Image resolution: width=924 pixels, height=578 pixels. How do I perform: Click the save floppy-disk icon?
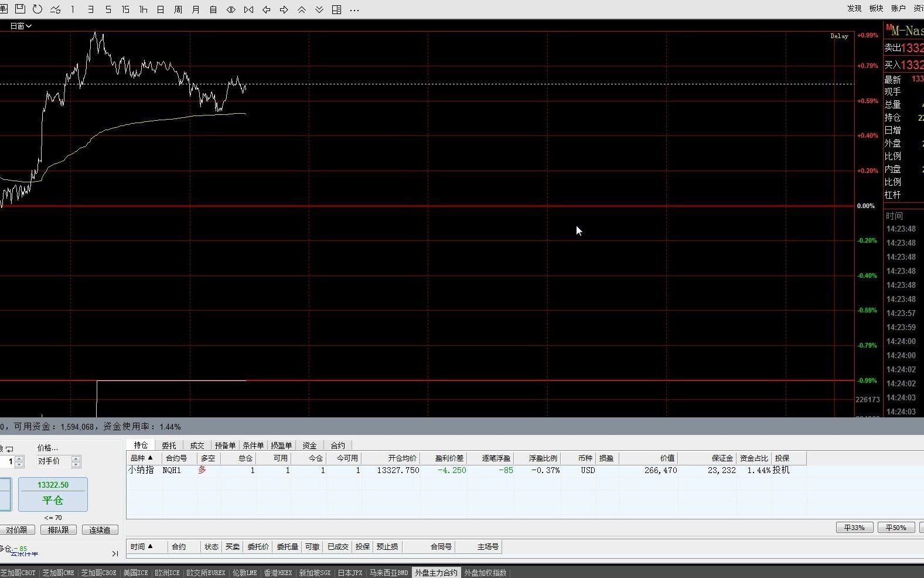tap(20, 9)
